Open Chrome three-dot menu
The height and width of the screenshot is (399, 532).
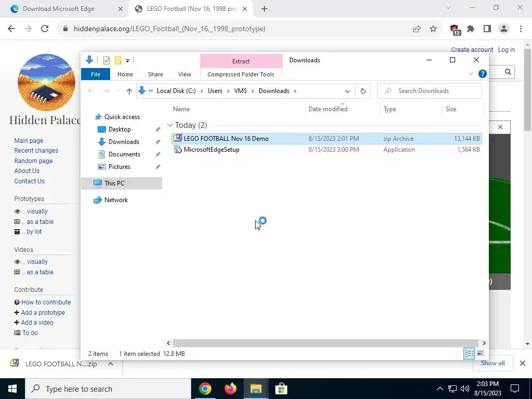tap(521, 29)
